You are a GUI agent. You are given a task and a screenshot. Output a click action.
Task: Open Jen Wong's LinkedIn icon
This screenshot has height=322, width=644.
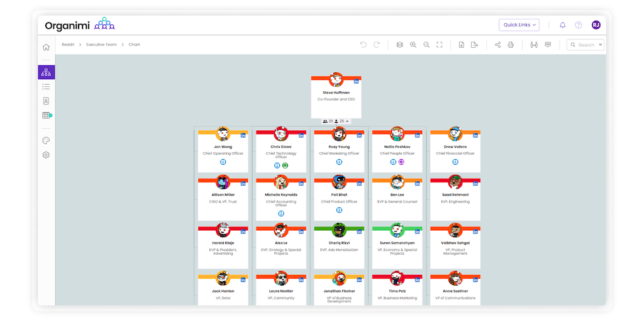(x=243, y=136)
